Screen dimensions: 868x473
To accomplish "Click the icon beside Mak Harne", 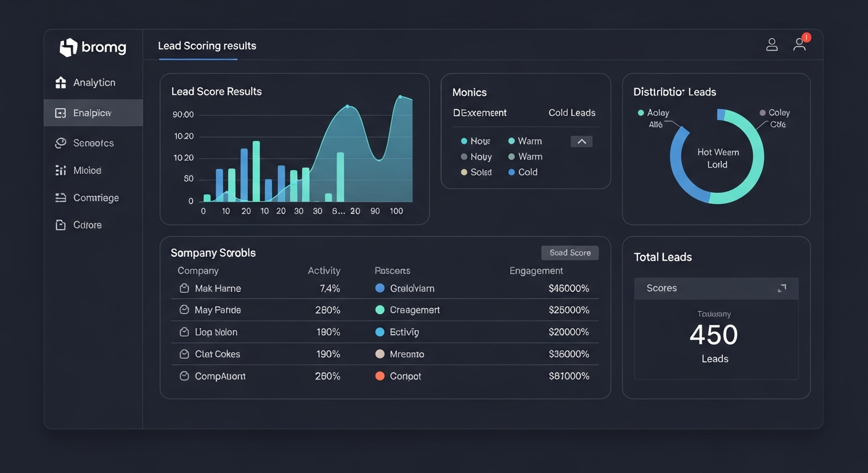I will pyautogui.click(x=184, y=288).
